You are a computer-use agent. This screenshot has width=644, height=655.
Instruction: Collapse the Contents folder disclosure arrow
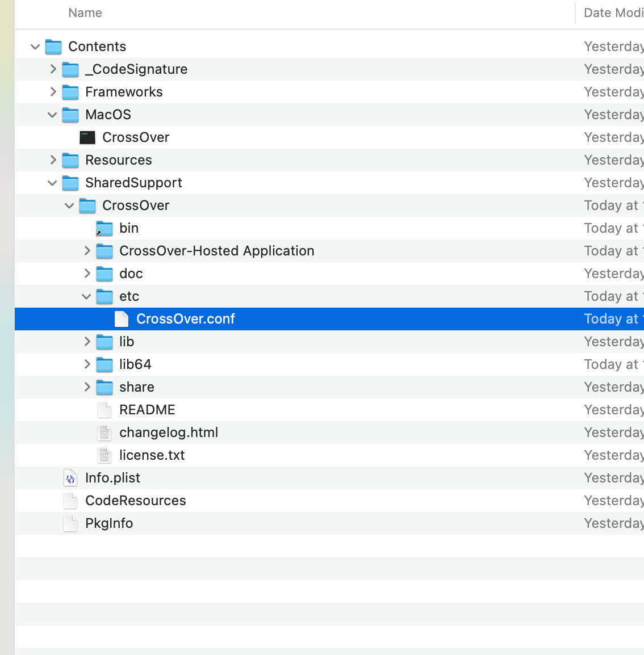[x=35, y=47]
